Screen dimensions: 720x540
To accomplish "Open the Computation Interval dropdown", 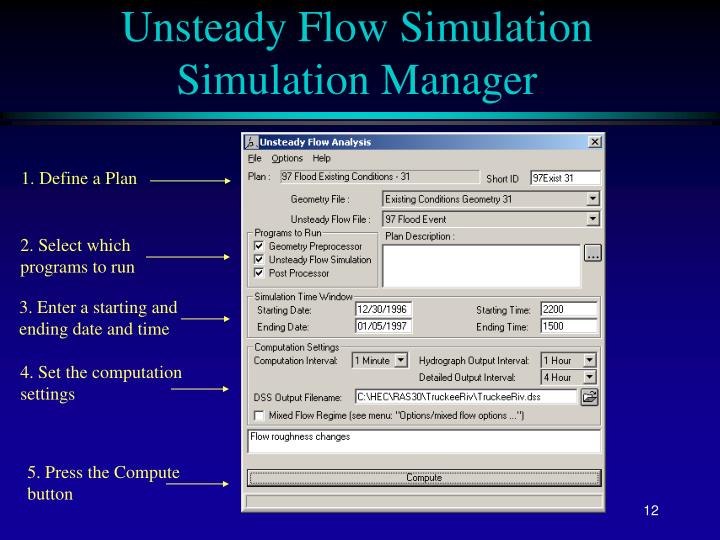I will click(x=401, y=360).
